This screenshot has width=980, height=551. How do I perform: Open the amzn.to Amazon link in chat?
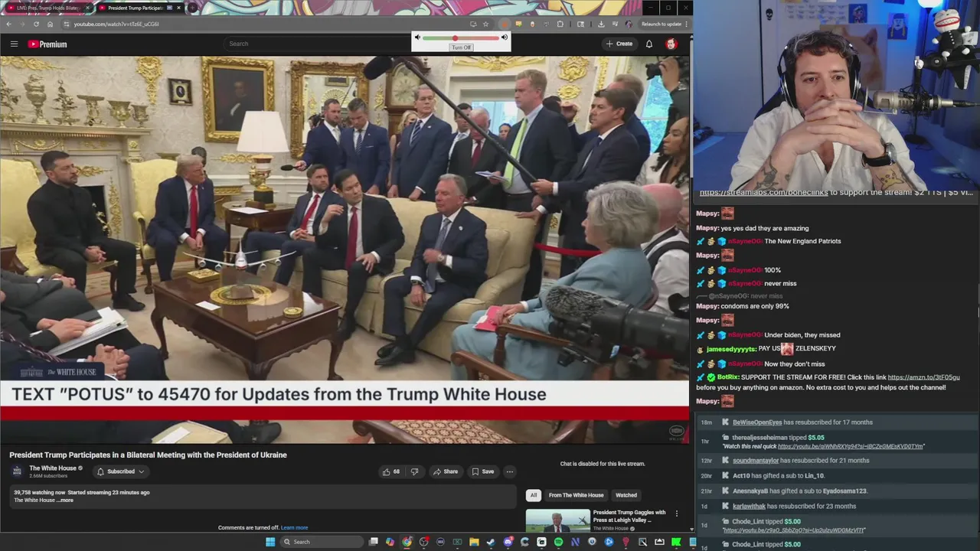click(923, 377)
